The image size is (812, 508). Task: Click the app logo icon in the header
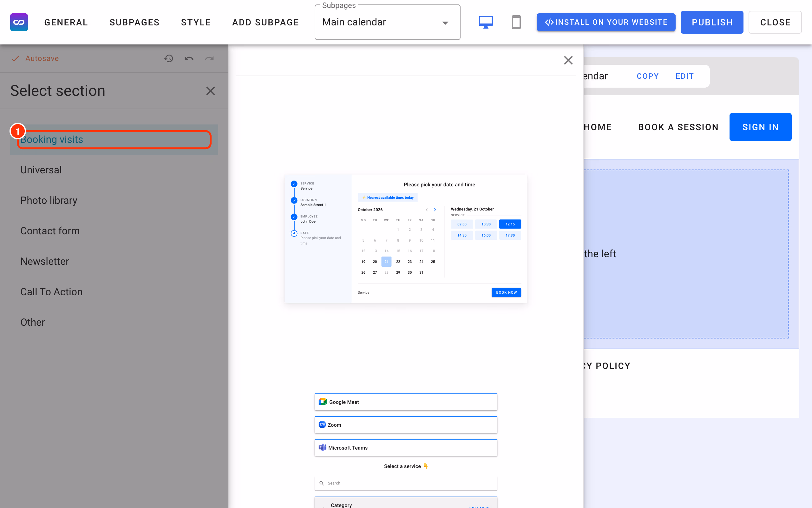19,22
